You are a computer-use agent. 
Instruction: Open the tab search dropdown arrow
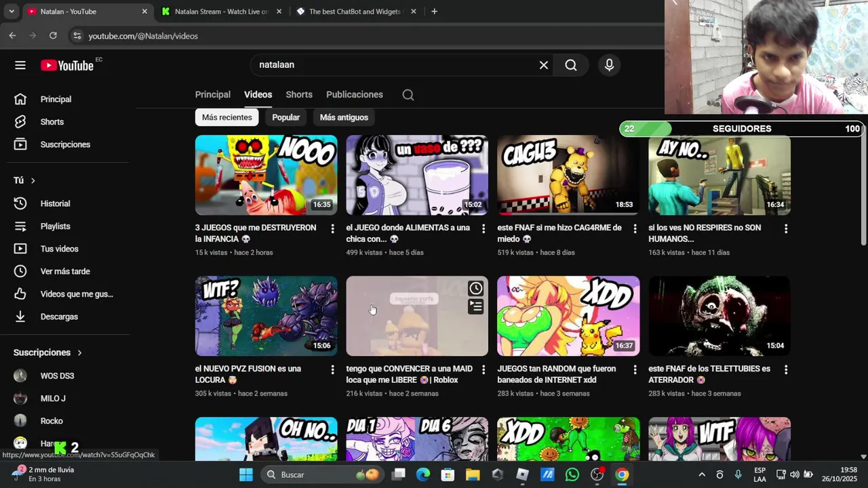click(x=12, y=12)
